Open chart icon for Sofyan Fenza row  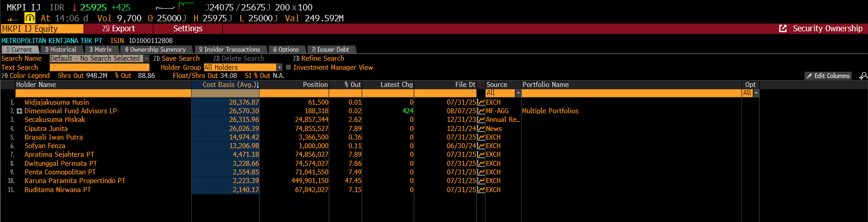coord(481,146)
